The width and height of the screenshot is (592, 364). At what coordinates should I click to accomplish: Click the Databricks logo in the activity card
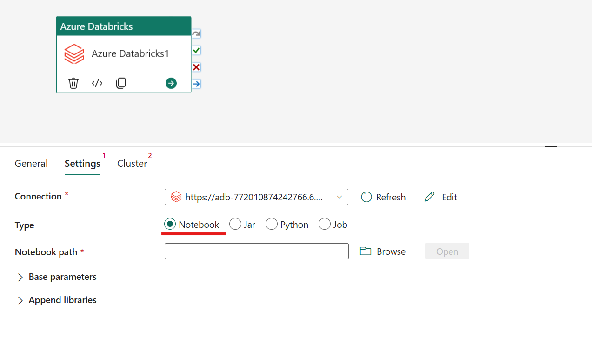[74, 53]
